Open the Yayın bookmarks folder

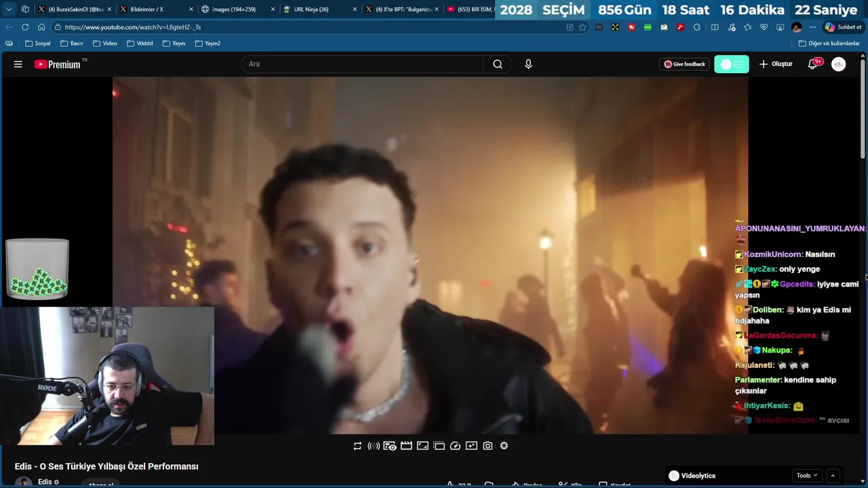coord(174,43)
